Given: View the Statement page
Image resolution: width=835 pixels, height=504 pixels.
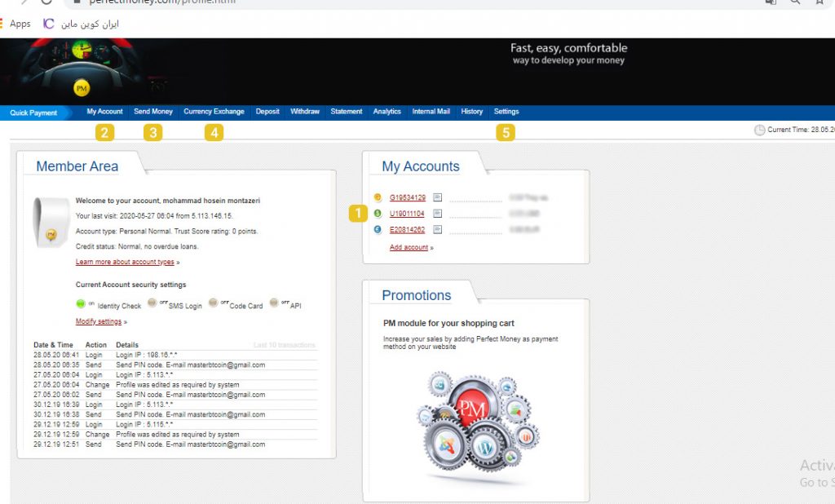Looking at the screenshot, I should pyautogui.click(x=347, y=112).
